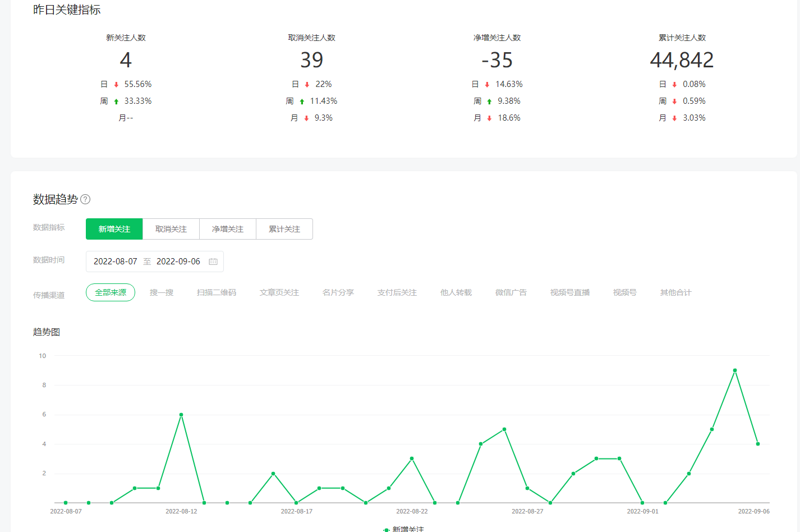The image size is (800, 532).
Task: Click the 累计关注人数 value 44,842
Action: (682, 60)
